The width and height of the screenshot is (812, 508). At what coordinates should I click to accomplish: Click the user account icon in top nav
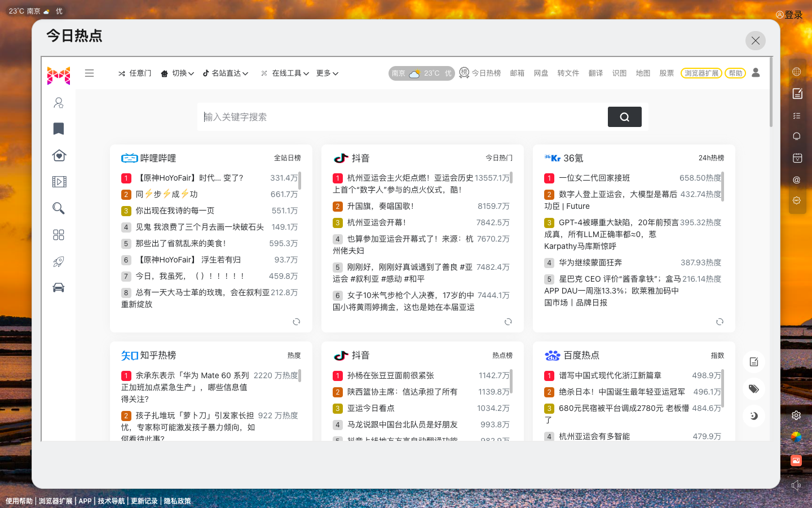(x=756, y=73)
